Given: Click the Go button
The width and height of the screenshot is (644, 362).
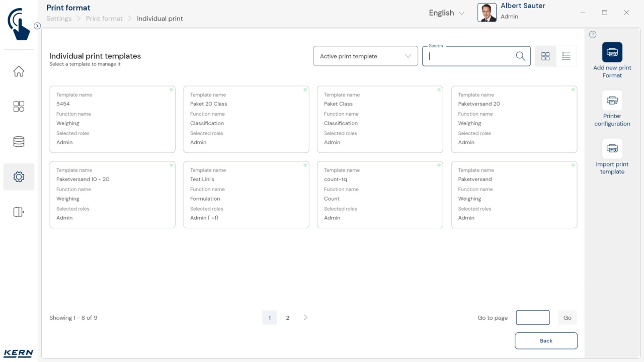Looking at the screenshot, I should pyautogui.click(x=567, y=318).
